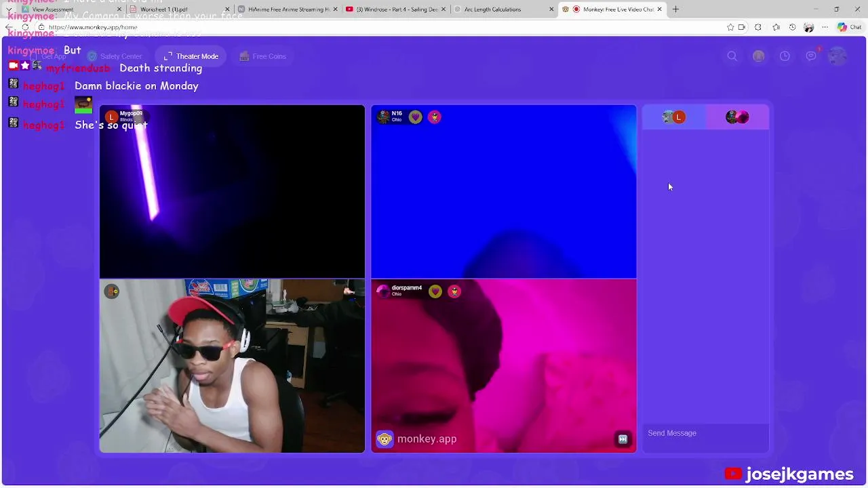Image resolution: width=868 pixels, height=488 pixels.
Task: Click Free Coins
Action: click(x=262, y=56)
